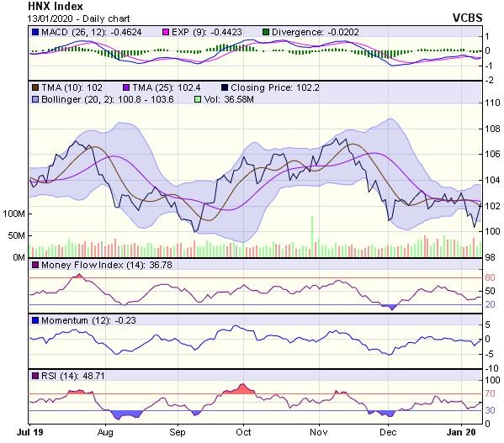
Task: Click the magenta EXP (9) legend swatch
Action: 166,32
